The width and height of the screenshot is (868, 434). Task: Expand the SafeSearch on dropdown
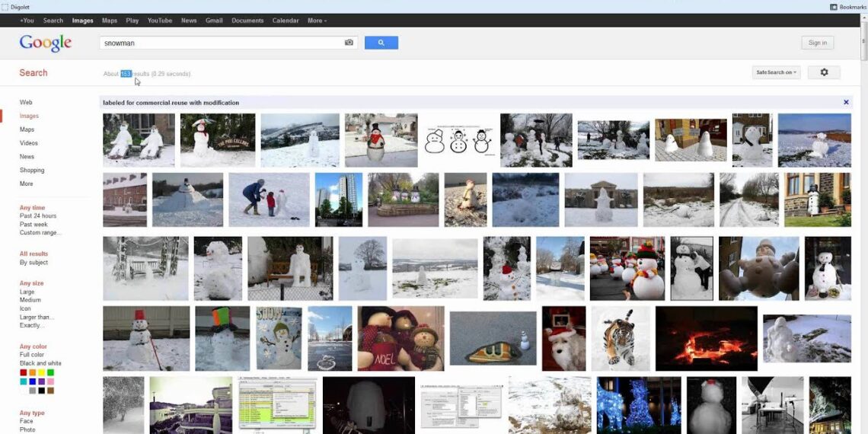click(776, 72)
